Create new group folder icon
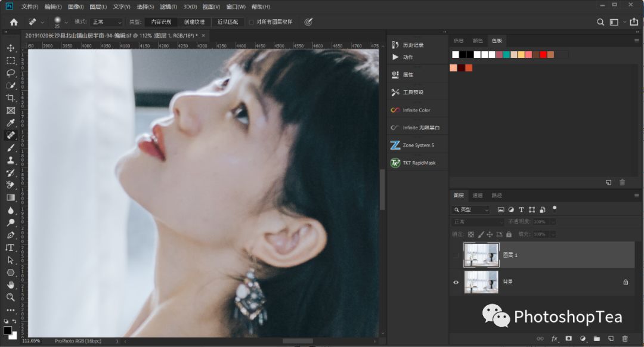The width and height of the screenshot is (644, 347). coord(596,339)
